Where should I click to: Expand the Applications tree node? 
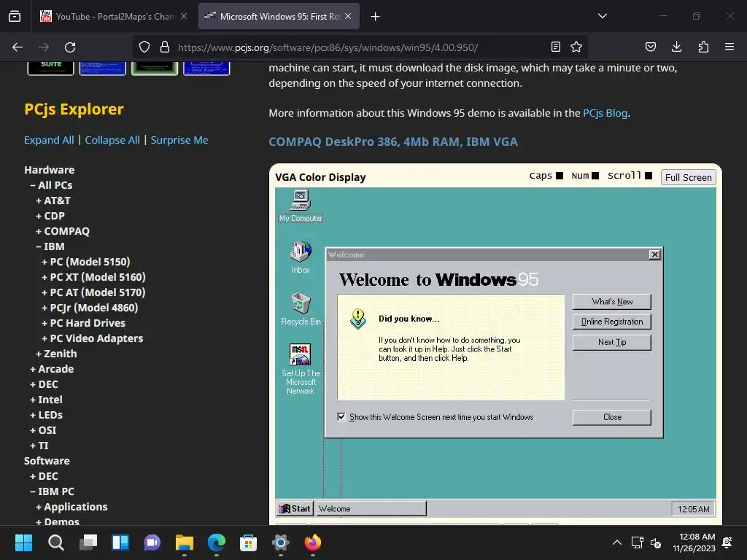[x=71, y=507]
